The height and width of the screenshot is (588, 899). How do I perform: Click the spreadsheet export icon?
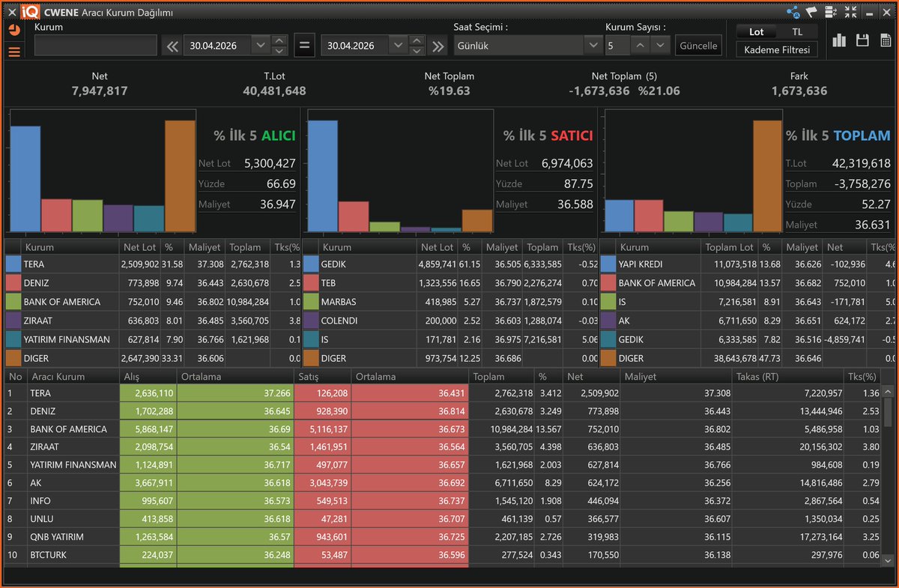click(x=886, y=40)
